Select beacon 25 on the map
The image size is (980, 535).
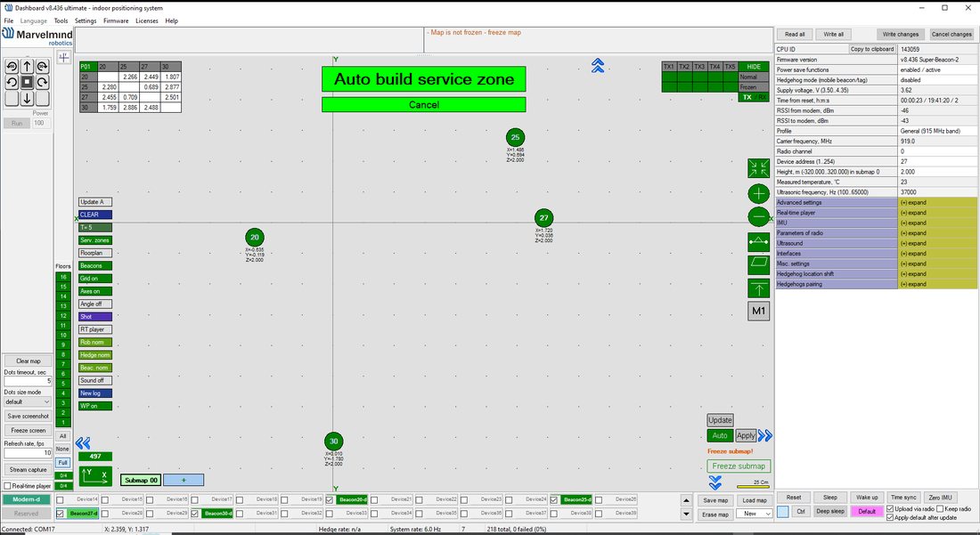pos(515,137)
